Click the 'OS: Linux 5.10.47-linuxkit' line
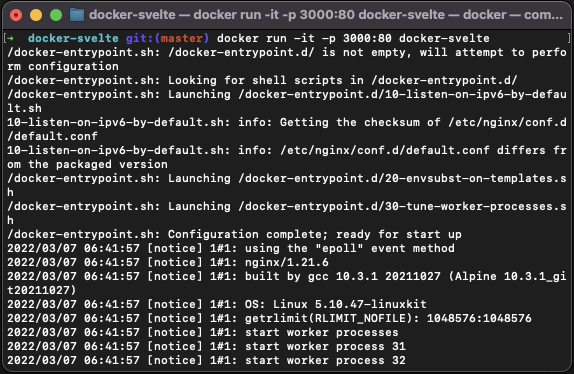The width and height of the screenshot is (574, 374). 217,304
